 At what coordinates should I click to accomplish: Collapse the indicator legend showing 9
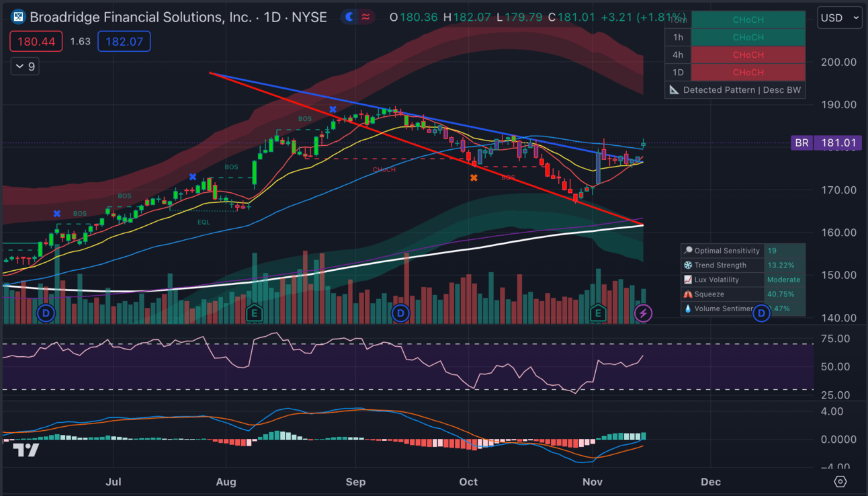point(24,67)
